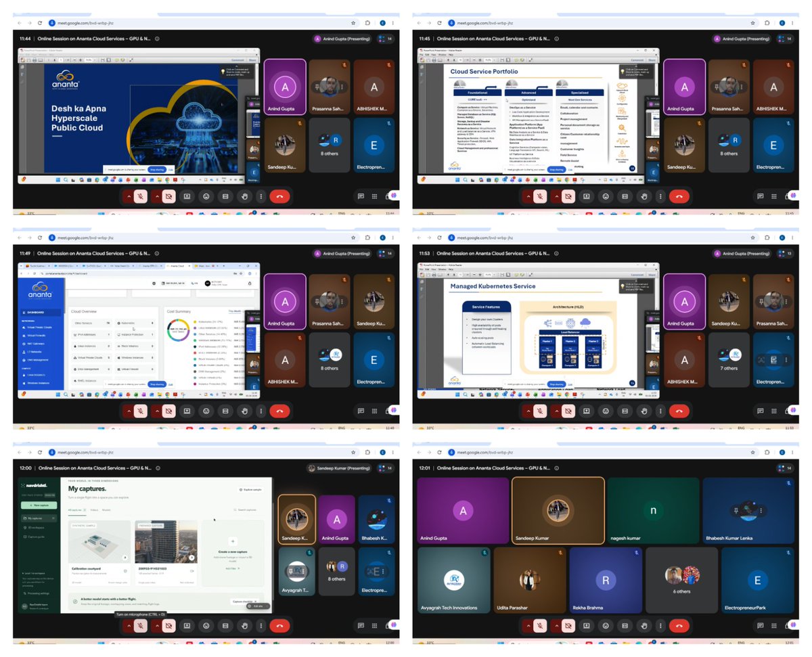Open meeting details info icon in 11:44 screenshot
The height and width of the screenshot is (657, 812).
157,39
